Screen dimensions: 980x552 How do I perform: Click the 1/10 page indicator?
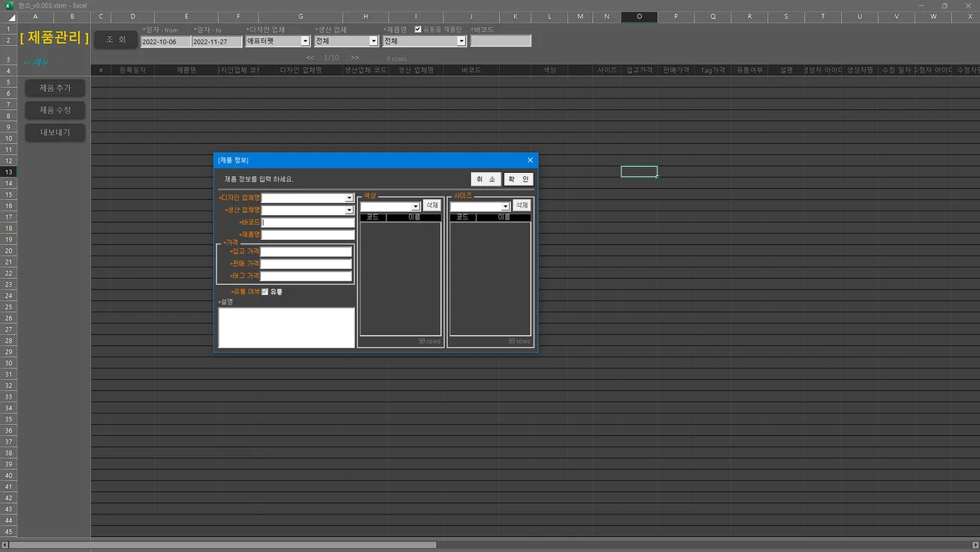click(331, 58)
